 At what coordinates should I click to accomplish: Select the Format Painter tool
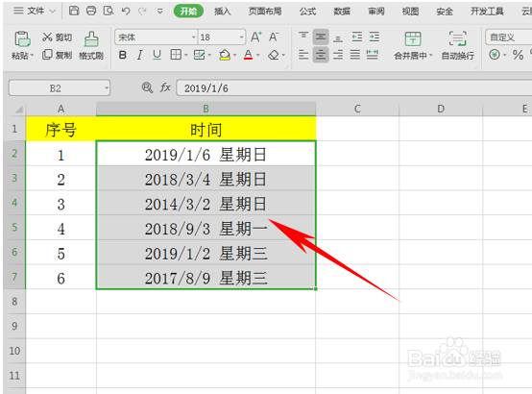pyautogui.click(x=91, y=45)
